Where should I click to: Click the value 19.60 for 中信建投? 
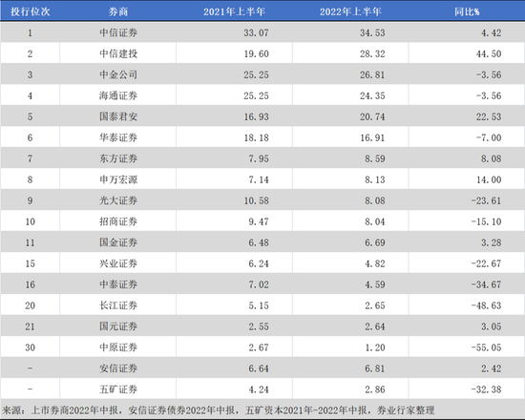point(256,53)
